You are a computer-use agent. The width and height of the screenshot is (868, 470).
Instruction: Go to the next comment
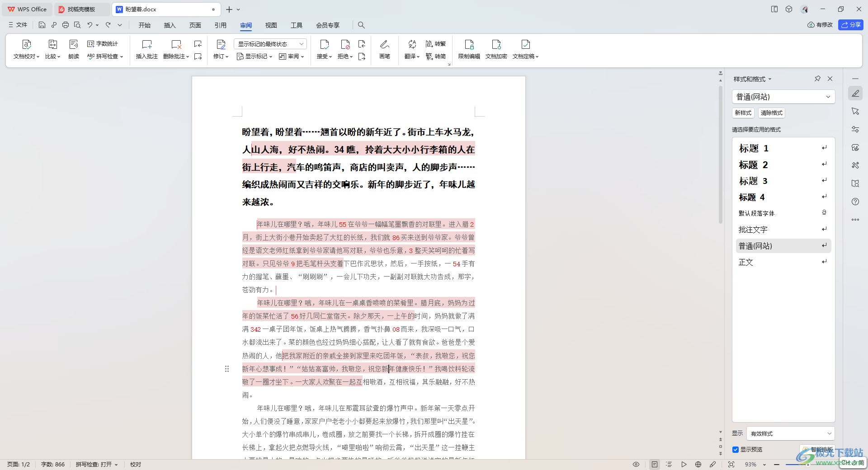tap(198, 56)
